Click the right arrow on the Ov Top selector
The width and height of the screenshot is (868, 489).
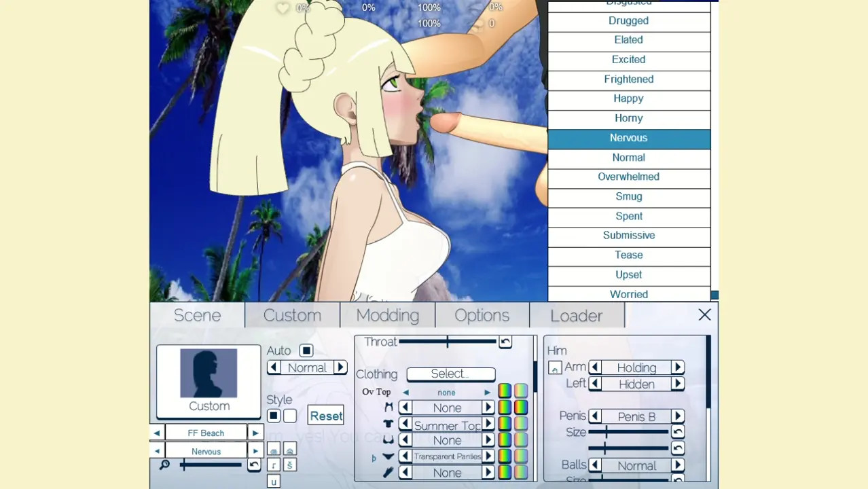[487, 392]
